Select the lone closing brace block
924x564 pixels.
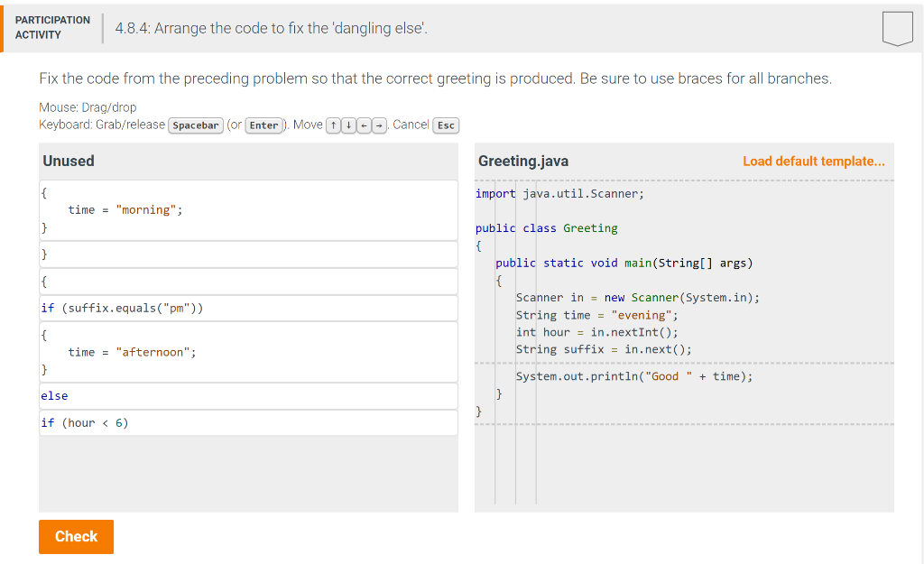click(248, 254)
